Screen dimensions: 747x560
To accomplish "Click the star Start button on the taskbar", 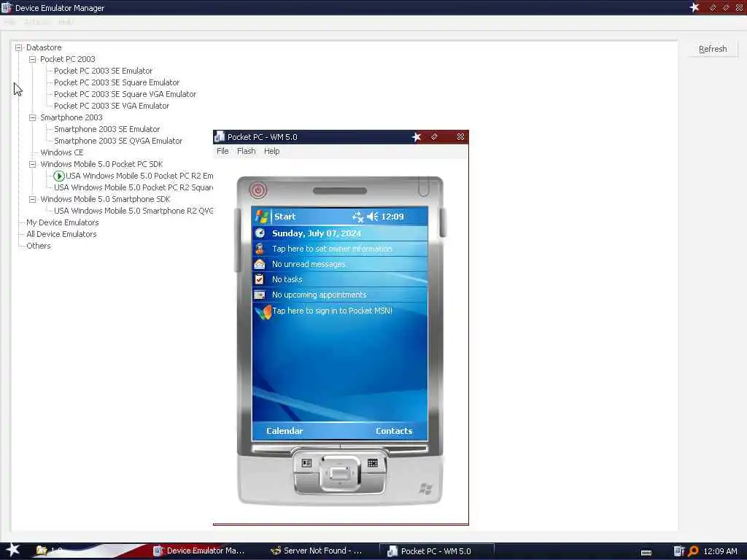I will pyautogui.click(x=12, y=550).
